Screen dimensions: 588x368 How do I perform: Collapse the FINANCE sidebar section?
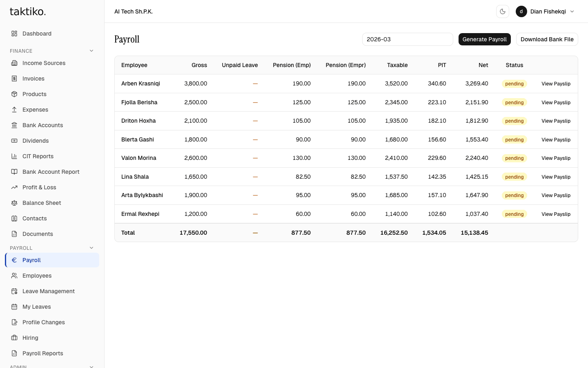pos(91,51)
